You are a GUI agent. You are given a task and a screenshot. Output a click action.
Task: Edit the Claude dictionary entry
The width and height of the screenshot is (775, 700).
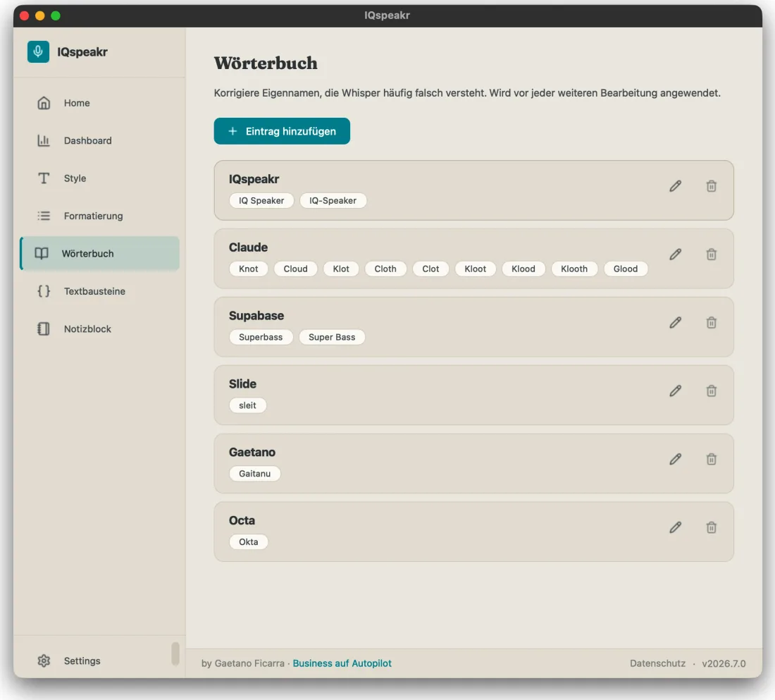tap(676, 254)
